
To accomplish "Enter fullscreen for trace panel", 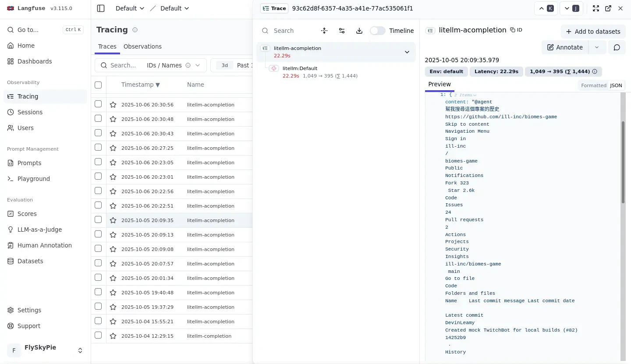I will [x=596, y=8].
